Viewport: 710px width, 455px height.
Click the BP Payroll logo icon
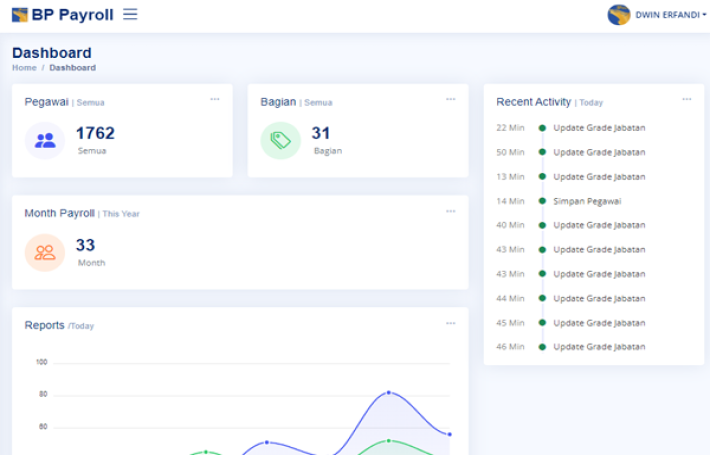tap(20, 15)
